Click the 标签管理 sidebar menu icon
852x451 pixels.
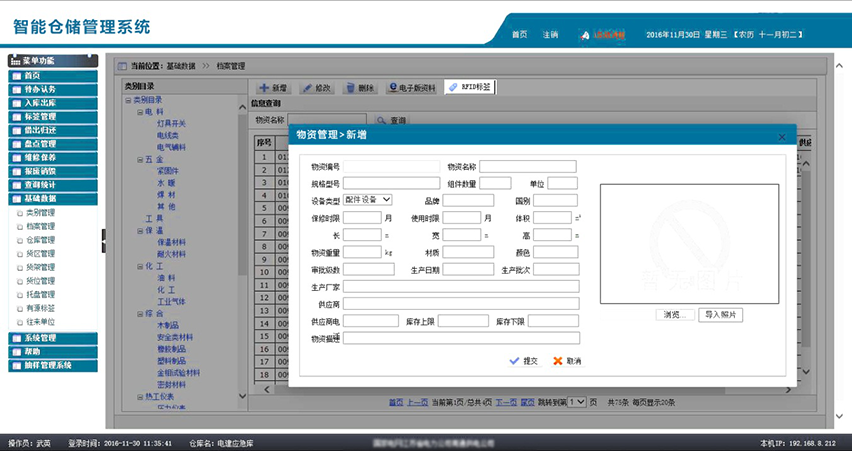coord(17,117)
